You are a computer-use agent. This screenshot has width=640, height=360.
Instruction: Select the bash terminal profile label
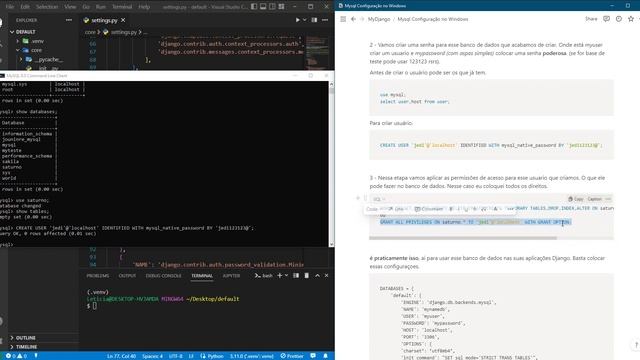pyautogui.click(x=264, y=276)
